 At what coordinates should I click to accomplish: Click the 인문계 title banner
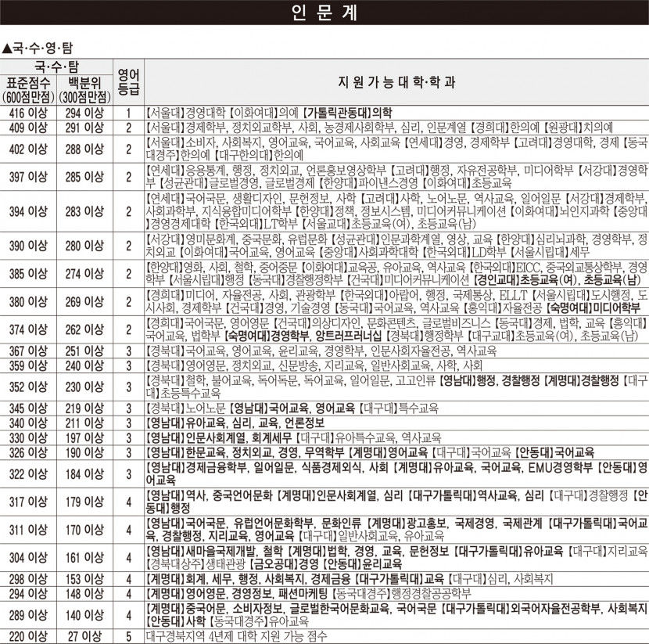(x=324, y=14)
